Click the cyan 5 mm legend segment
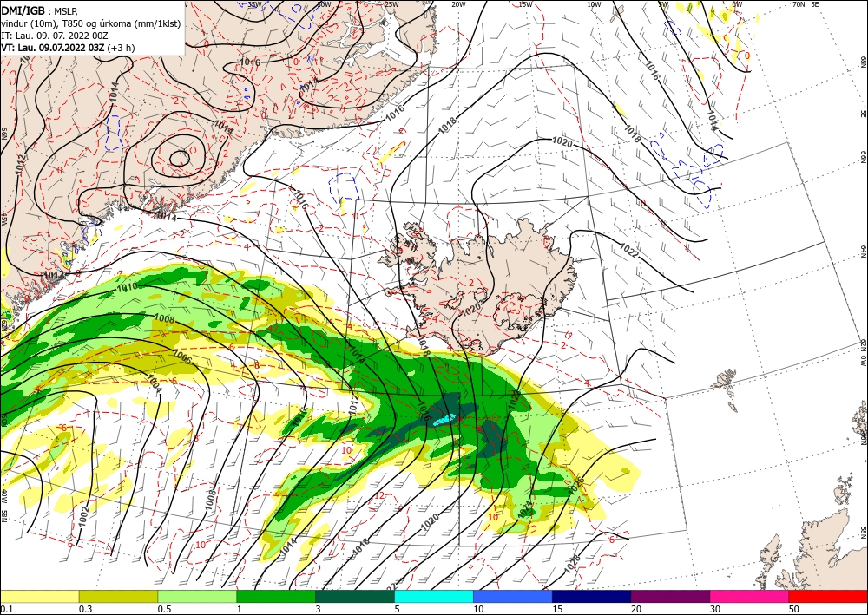This screenshot has height=615, width=868. coord(434,596)
